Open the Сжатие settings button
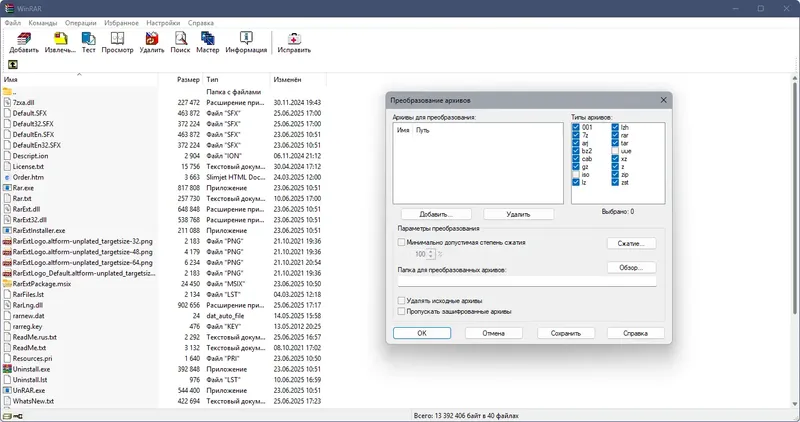 tap(631, 243)
